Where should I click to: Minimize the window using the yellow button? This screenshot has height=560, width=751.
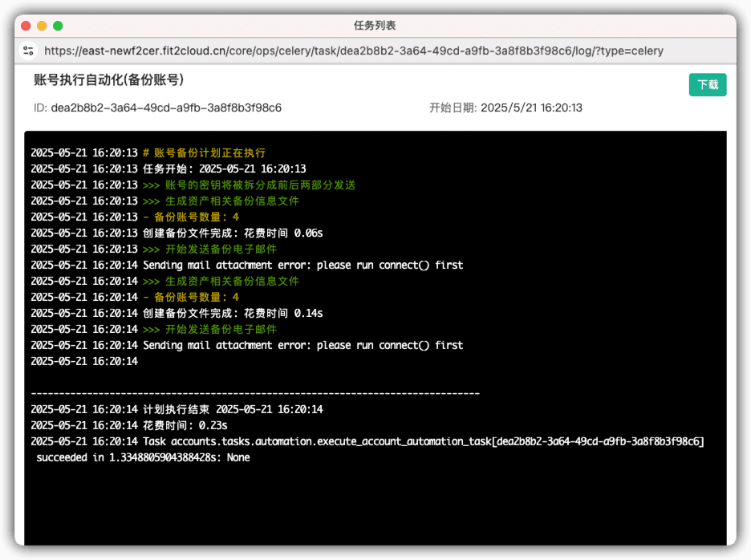pyautogui.click(x=42, y=26)
